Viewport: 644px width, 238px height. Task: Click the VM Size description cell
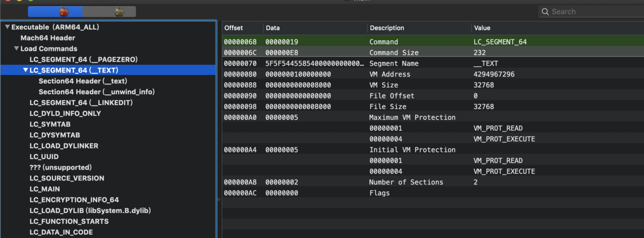[383, 85]
